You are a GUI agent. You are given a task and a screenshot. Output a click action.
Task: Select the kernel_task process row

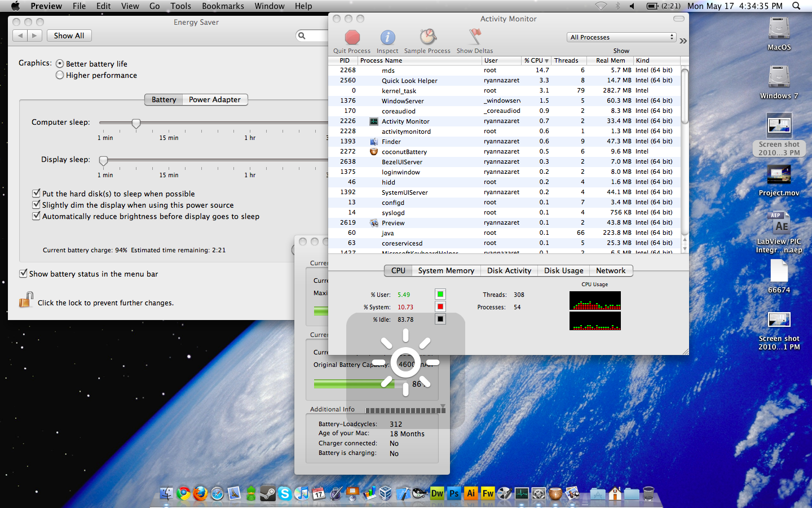505,90
